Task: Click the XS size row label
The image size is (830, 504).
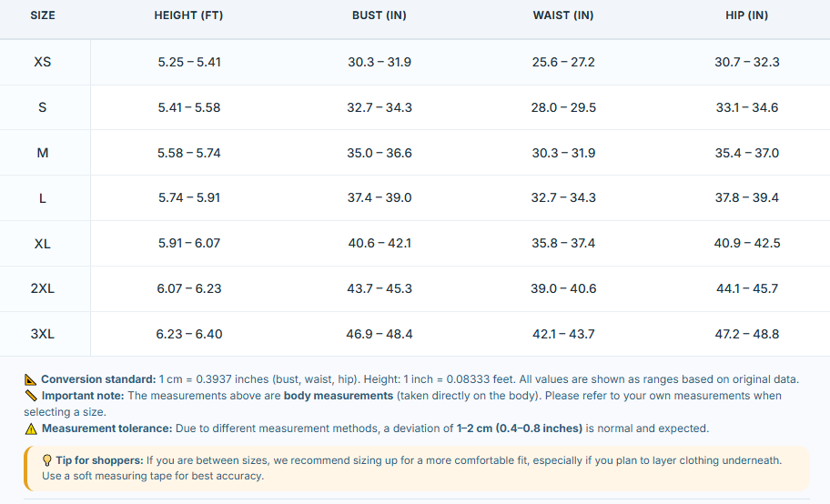Action: click(x=43, y=62)
